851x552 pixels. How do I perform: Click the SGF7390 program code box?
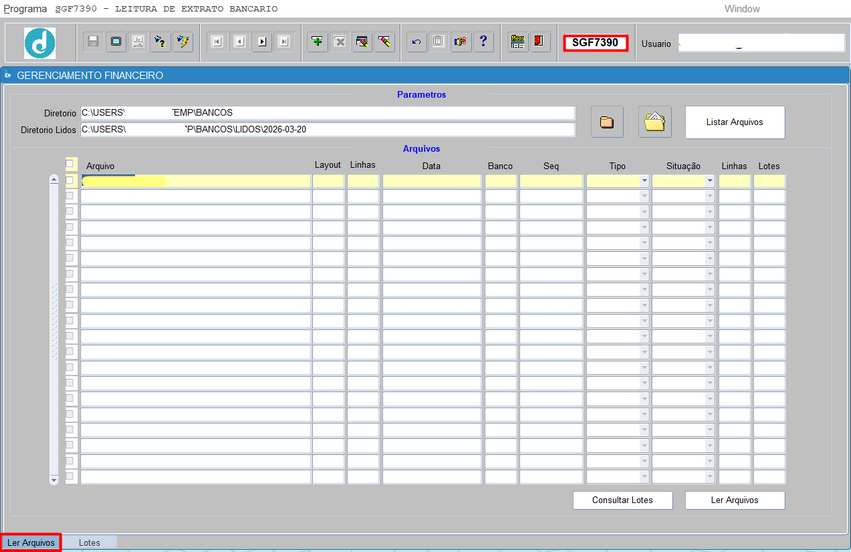point(595,43)
